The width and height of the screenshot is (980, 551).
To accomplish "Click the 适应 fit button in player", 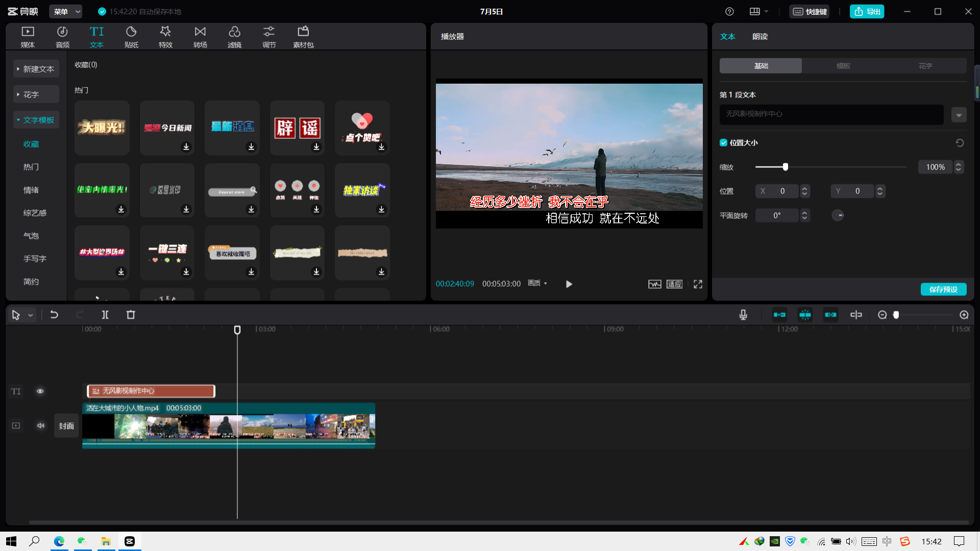I will (674, 284).
